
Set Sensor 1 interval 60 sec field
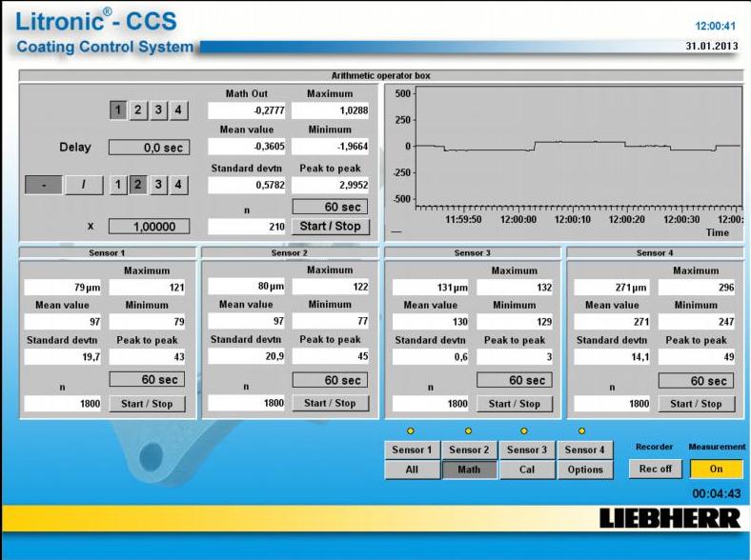[x=147, y=380]
